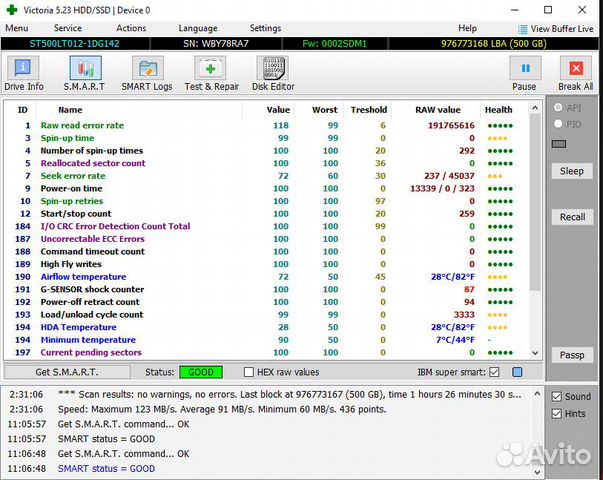603x480 pixels.
Task: Select the S.M.A.R.T toolbar icon
Action: pos(85,68)
